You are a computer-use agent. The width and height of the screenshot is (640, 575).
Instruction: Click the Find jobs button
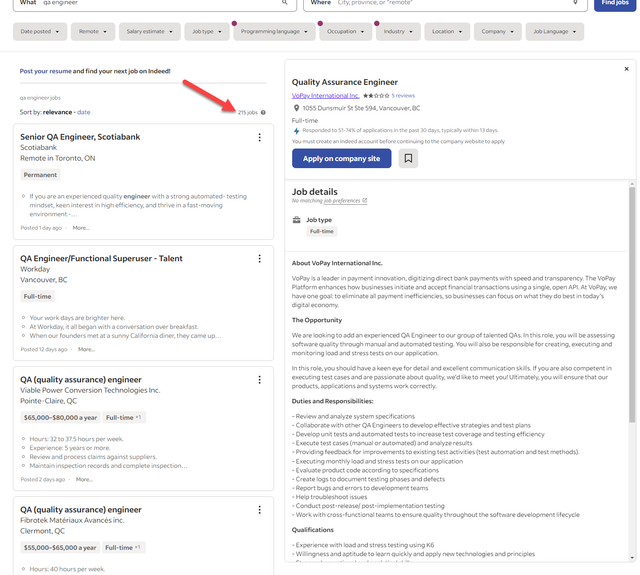tap(615, 3)
